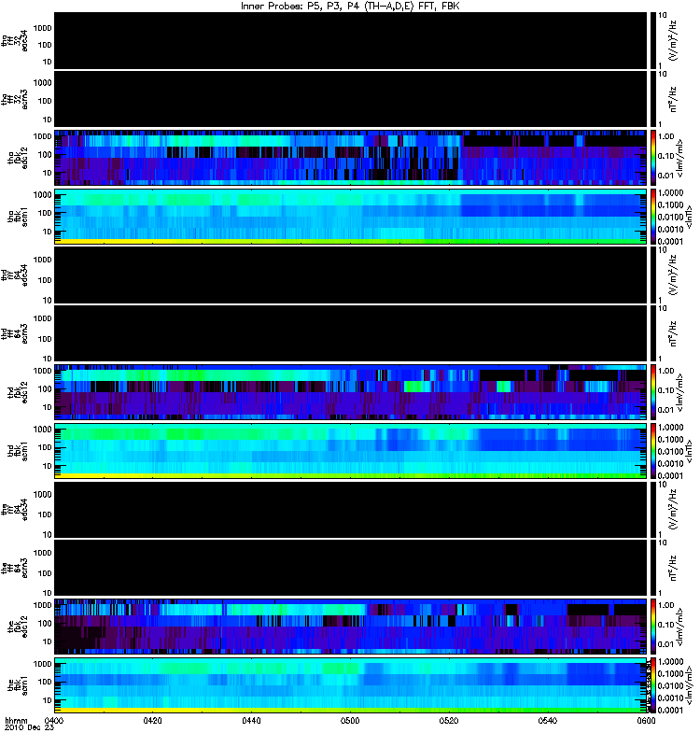Click the 'tha fff 32 edc34' y-axis title
Screen dimensions: 700x747
point(14,40)
